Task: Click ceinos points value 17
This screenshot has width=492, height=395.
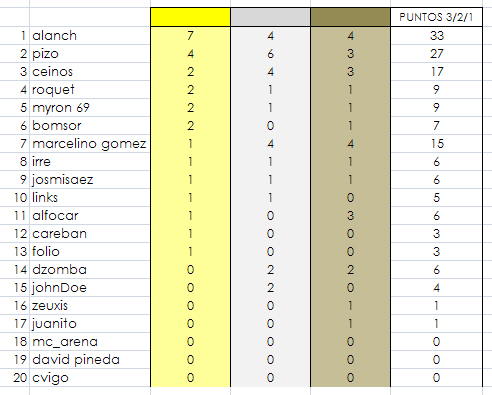Action: tap(436, 71)
